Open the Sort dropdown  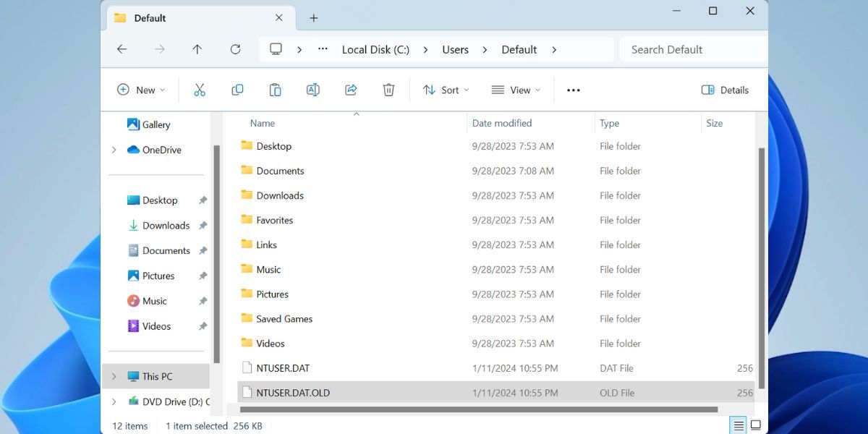[x=445, y=89]
